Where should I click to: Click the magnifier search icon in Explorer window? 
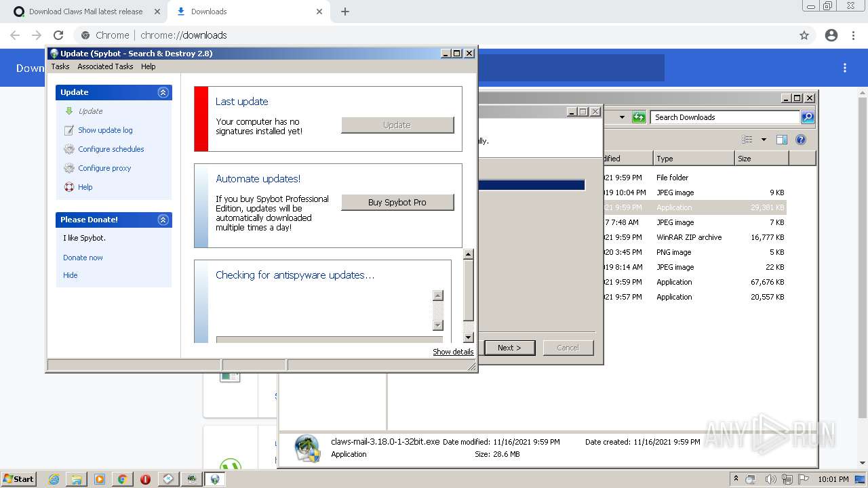[808, 117]
